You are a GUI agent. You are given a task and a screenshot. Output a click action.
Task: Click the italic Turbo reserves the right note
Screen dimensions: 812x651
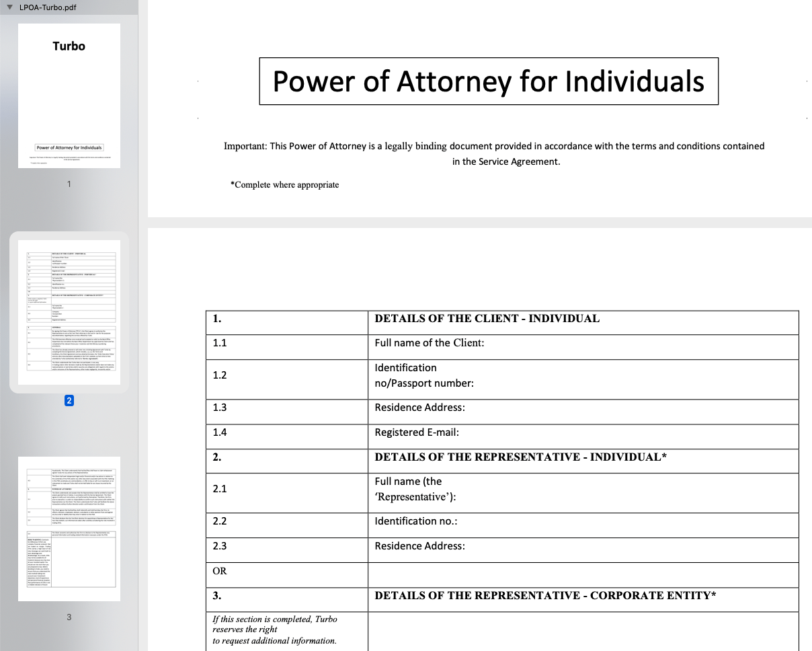click(x=275, y=629)
